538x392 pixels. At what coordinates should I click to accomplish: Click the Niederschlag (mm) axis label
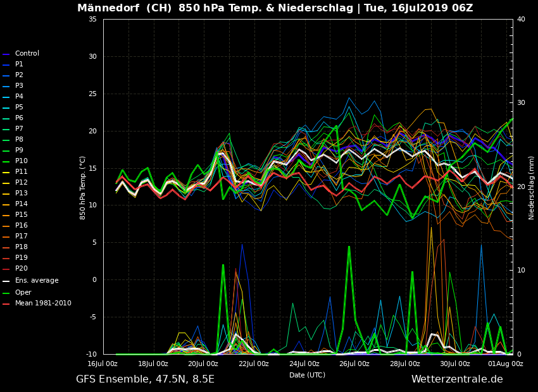pyautogui.click(x=532, y=187)
